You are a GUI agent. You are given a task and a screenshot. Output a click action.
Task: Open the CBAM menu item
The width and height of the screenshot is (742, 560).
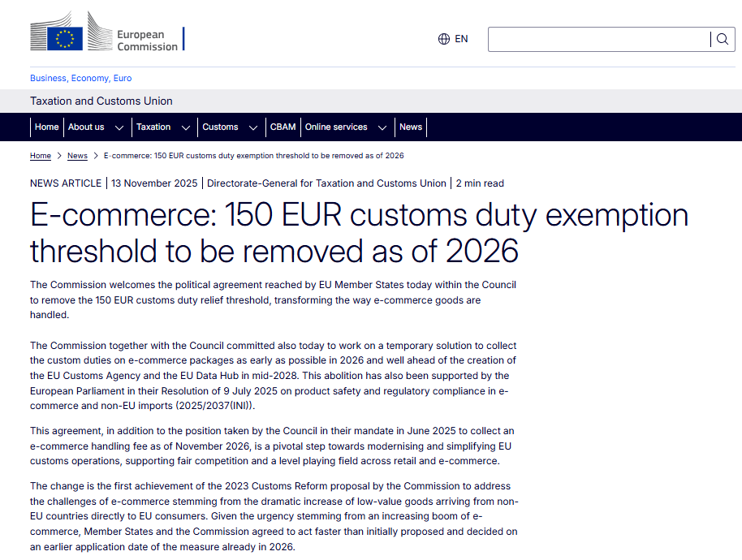pyautogui.click(x=283, y=127)
